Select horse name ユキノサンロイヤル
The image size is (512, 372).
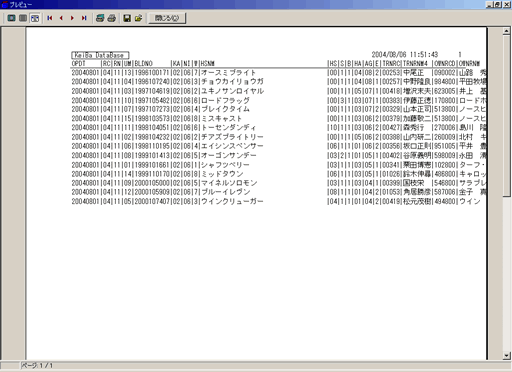click(232, 91)
